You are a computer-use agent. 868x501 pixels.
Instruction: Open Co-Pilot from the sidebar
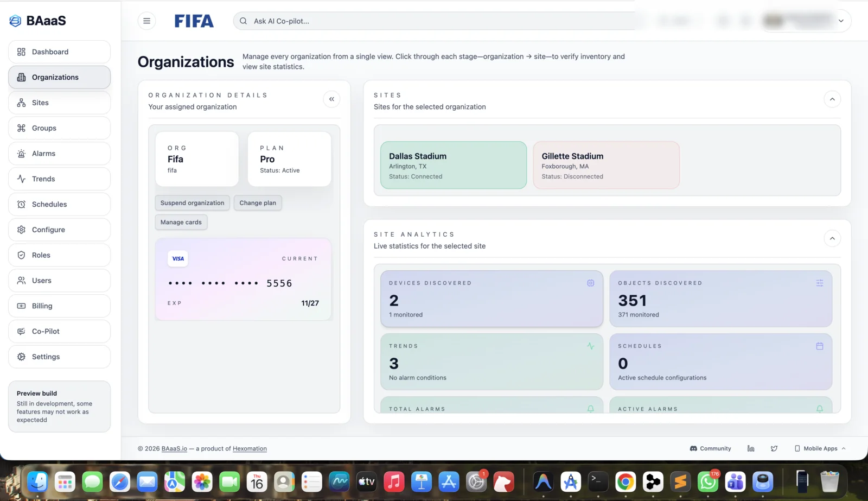click(59, 331)
